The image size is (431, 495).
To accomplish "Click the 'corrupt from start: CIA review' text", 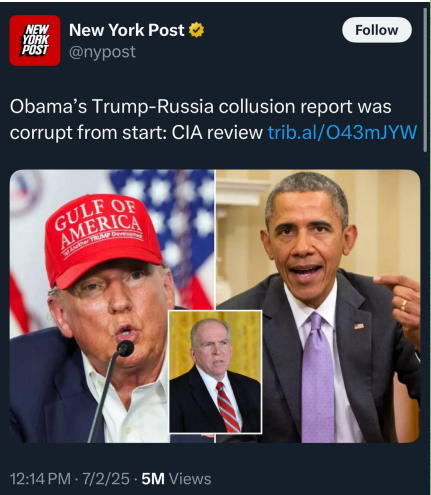I will tap(136, 132).
